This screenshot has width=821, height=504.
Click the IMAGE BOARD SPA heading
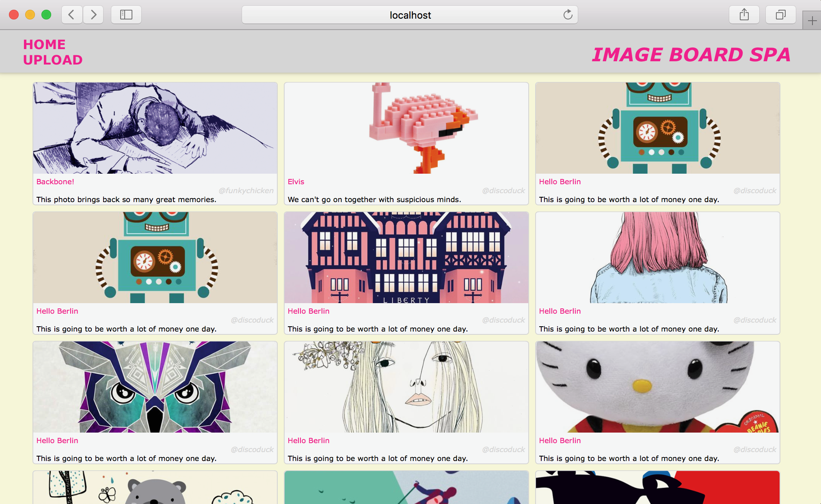pyautogui.click(x=691, y=55)
